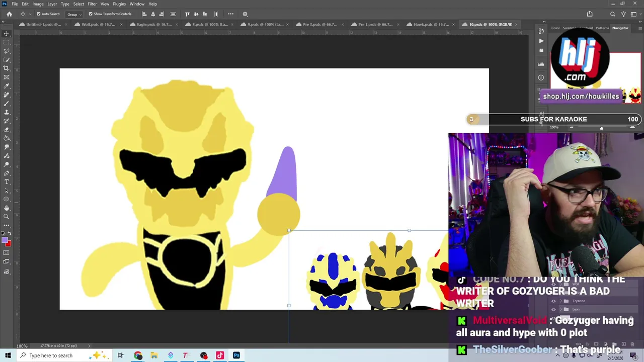Select the Move tool in the toolbar
The height and width of the screenshot is (362, 644).
(x=7, y=34)
